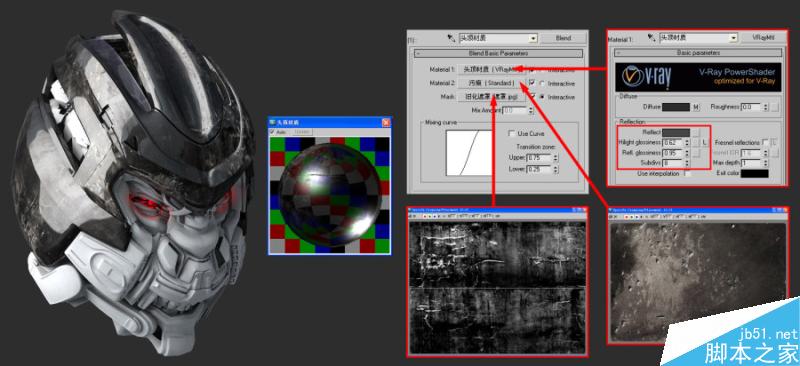The image size is (800, 366).
Task: Open the Material 2 Standard slot button
Action: coord(491,83)
